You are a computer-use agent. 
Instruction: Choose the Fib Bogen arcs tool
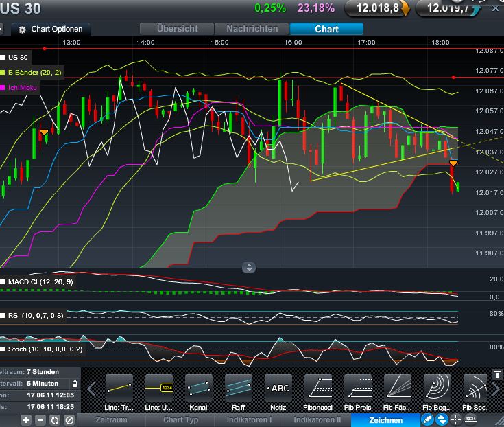coord(437,389)
